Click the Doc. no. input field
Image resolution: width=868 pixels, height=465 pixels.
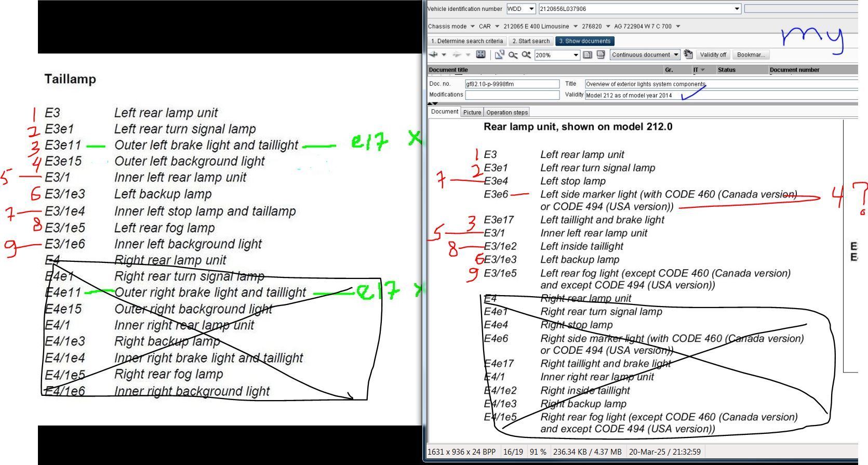(512, 84)
